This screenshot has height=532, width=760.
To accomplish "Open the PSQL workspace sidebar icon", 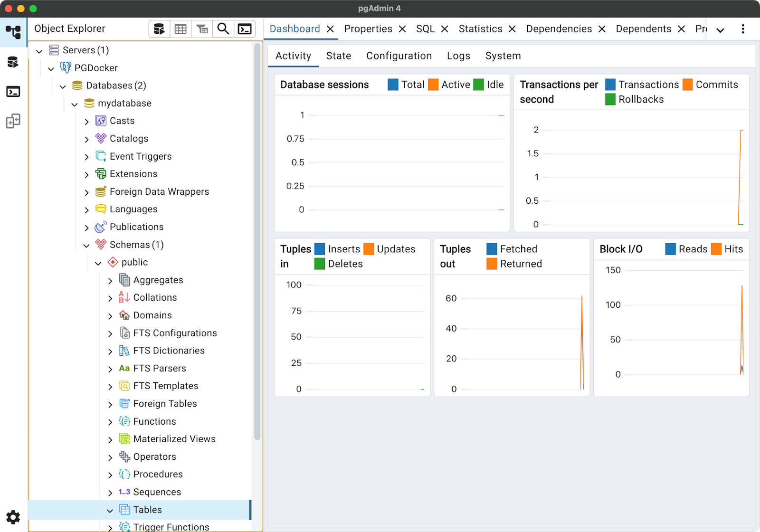I will click(13, 91).
